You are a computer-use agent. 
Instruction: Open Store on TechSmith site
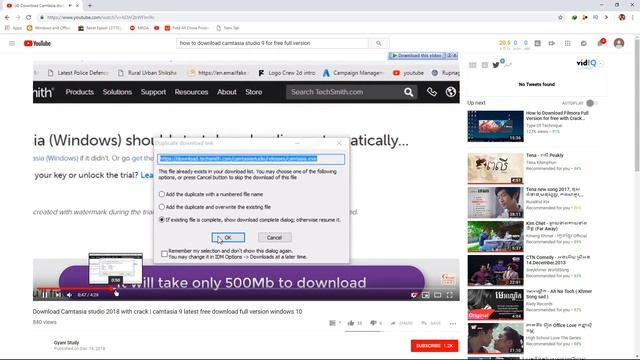[x=253, y=92]
